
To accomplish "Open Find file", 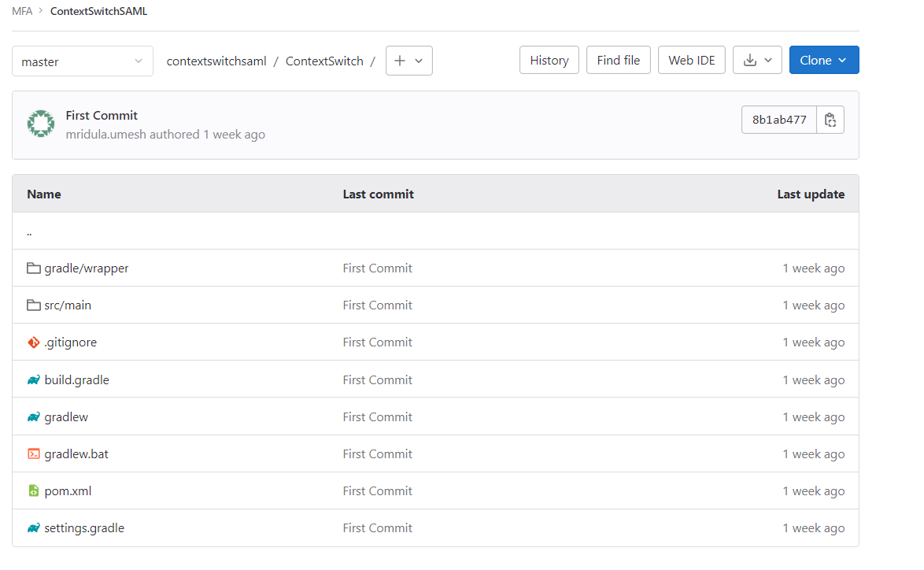I will tap(618, 60).
